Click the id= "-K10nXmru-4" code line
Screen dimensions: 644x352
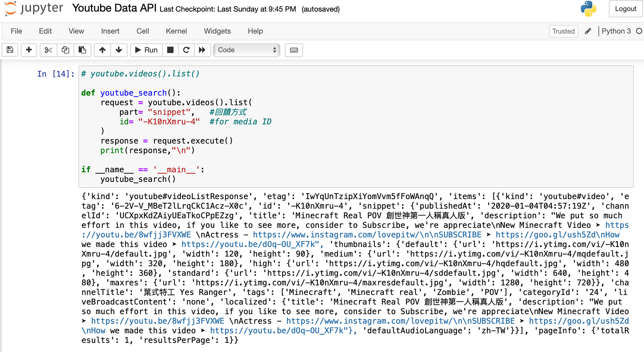159,121
